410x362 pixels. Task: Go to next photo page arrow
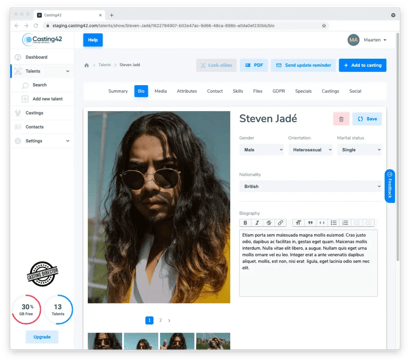tap(169, 320)
